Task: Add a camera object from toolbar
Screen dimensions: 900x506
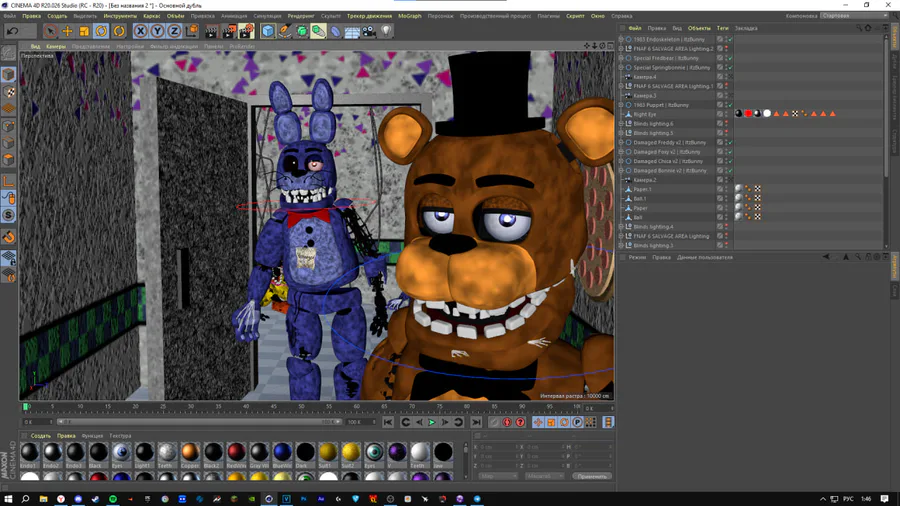Action: (x=369, y=31)
